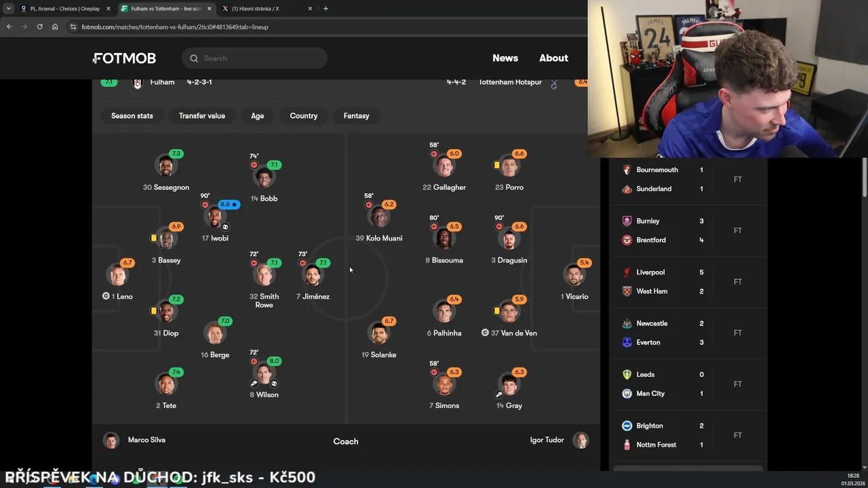Image resolution: width=868 pixels, height=488 pixels.
Task: Click Marco Silva's coach avatar
Action: 111,441
